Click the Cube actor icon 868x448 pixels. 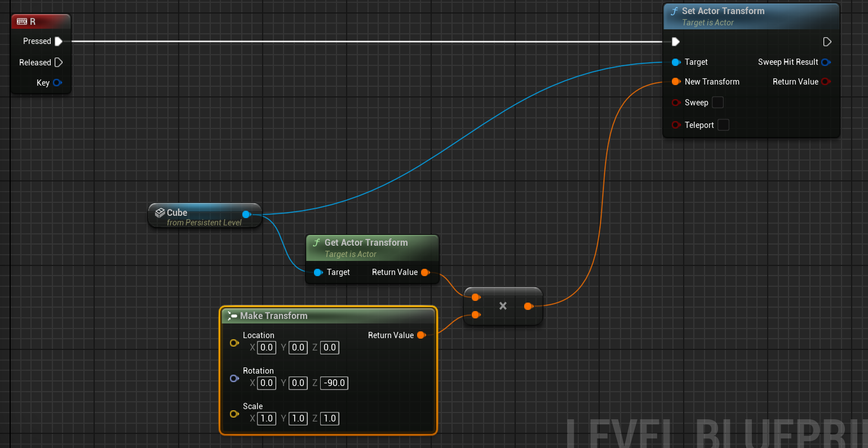[x=160, y=212]
